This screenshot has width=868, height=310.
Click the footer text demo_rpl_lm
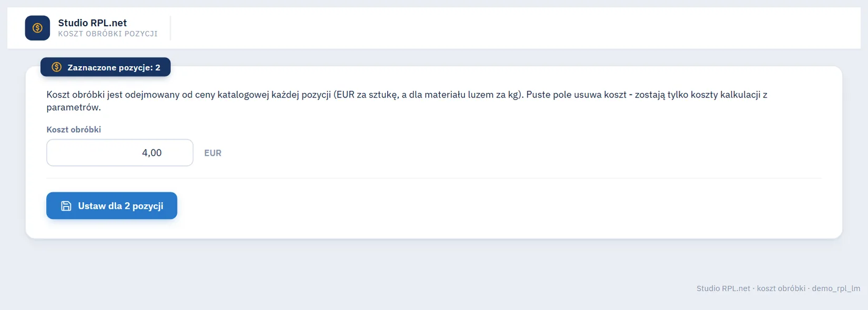coord(836,288)
